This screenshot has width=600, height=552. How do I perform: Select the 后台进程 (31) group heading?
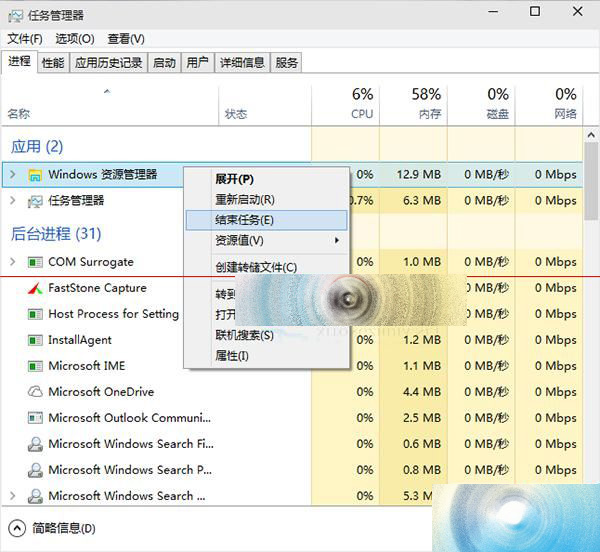(x=56, y=234)
